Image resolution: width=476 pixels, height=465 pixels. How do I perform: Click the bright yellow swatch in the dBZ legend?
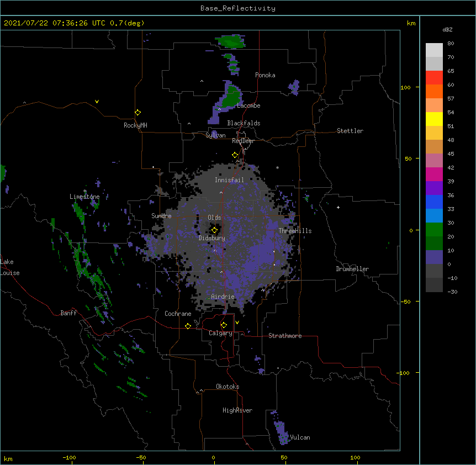434,119
